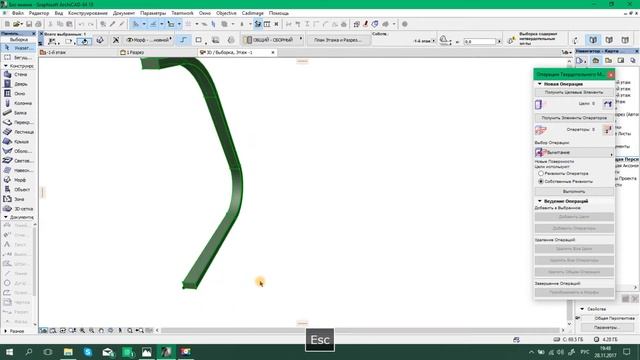Open the Вычитание operation dropdown
The width and height of the screenshot is (640, 360).
[574, 152]
